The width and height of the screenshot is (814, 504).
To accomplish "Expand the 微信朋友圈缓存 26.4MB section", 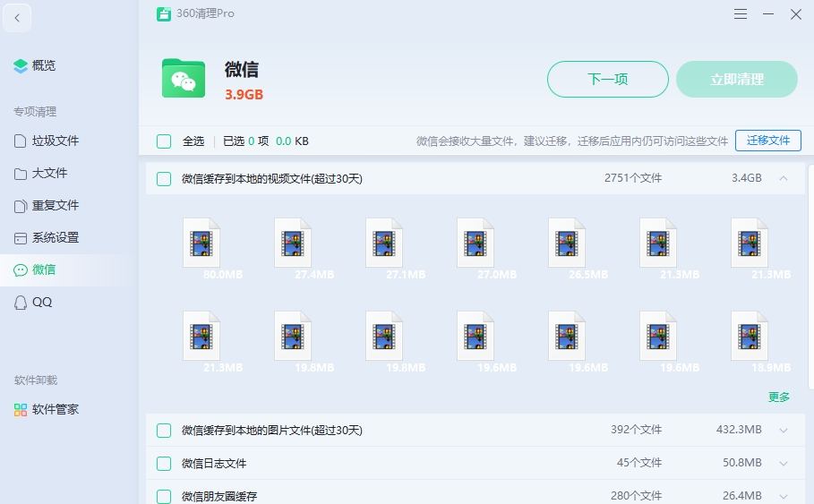I will [784, 497].
